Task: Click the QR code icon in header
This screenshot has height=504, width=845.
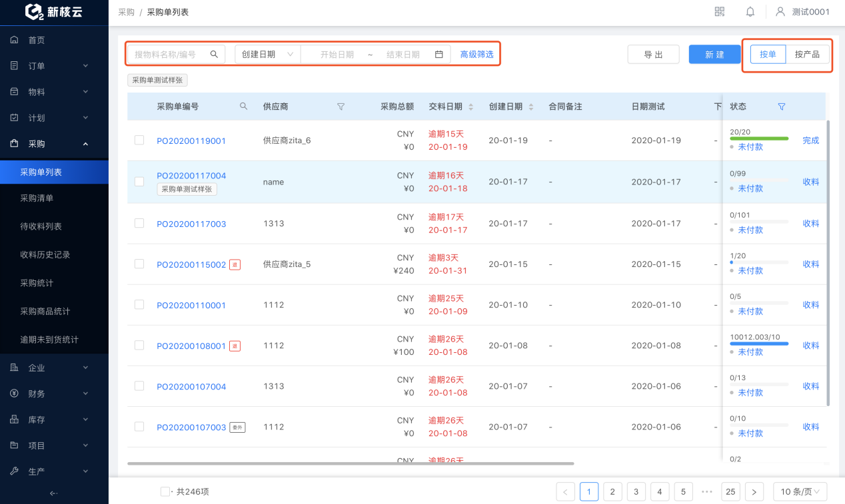Action: click(719, 12)
